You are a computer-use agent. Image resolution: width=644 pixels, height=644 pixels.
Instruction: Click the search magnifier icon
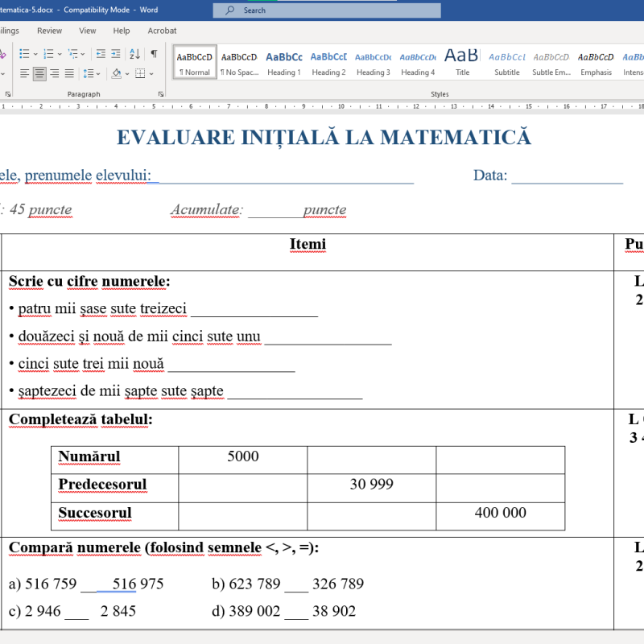[229, 10]
